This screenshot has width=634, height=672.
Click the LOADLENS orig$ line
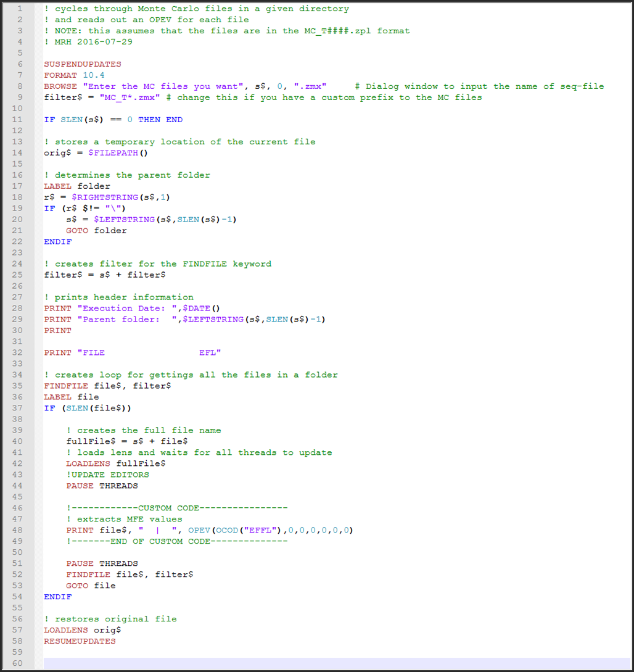(83, 631)
